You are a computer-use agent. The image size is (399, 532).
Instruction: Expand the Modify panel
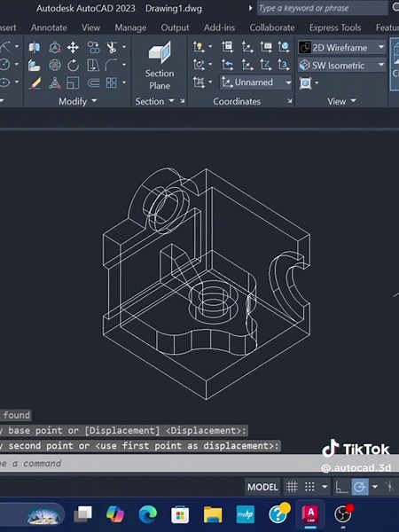click(x=78, y=101)
